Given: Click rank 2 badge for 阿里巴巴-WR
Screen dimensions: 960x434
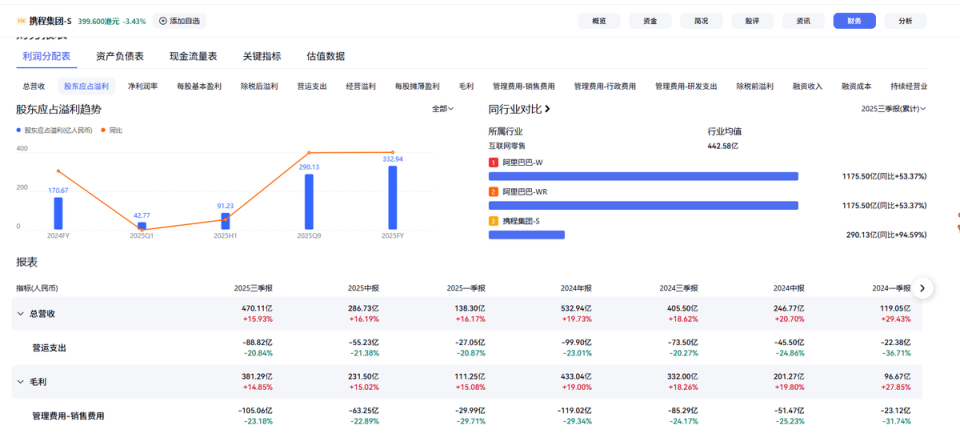Looking at the screenshot, I should tap(493, 192).
